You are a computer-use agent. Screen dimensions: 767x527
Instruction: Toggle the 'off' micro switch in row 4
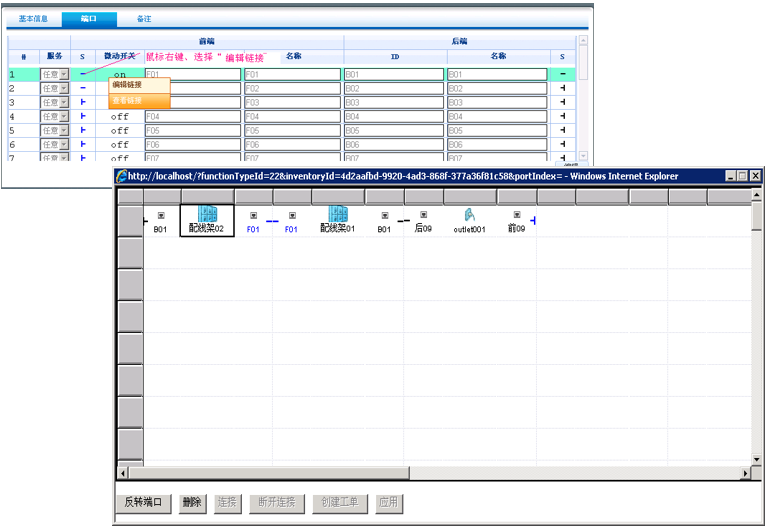coord(120,117)
